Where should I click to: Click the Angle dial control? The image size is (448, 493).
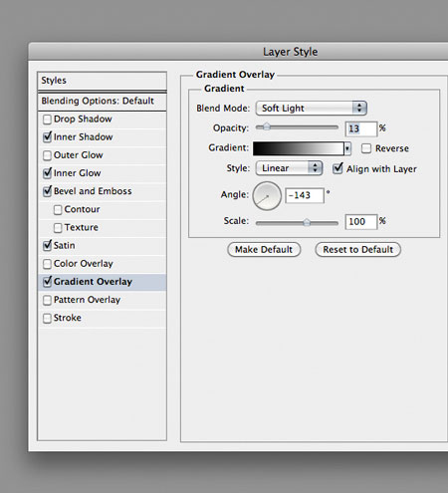(267, 196)
